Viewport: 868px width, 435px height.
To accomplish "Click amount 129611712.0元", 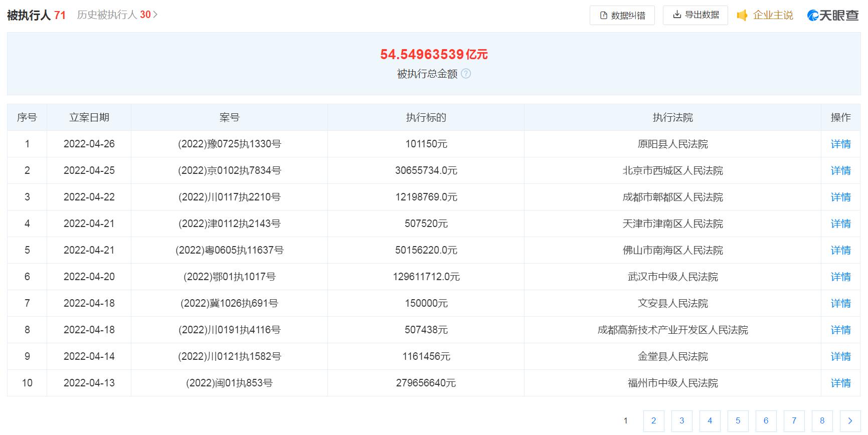I will pyautogui.click(x=426, y=277).
